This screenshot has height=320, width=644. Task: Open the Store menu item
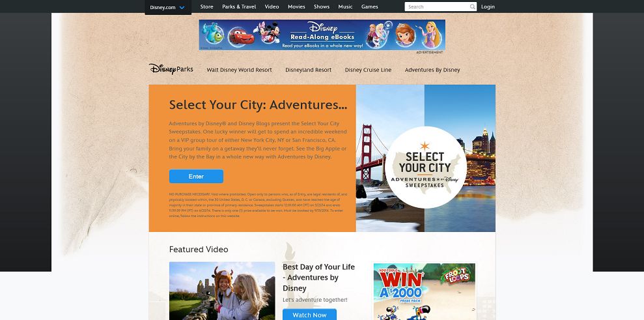(206, 7)
